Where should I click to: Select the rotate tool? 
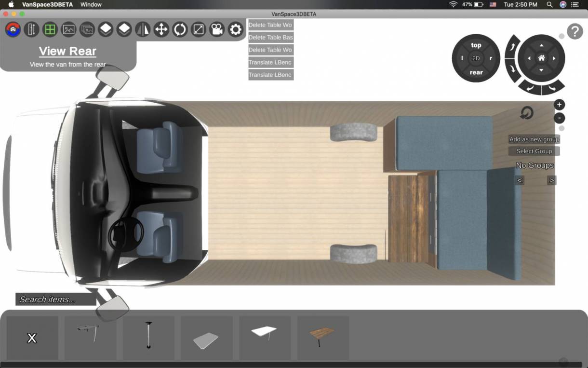[179, 29]
